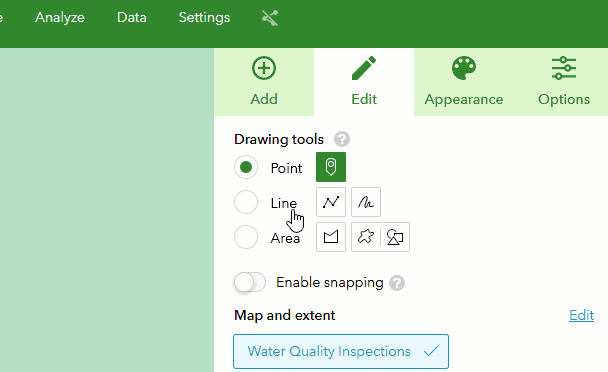Open the Analyze menu
Image resolution: width=608 pixels, height=372 pixels.
(60, 17)
